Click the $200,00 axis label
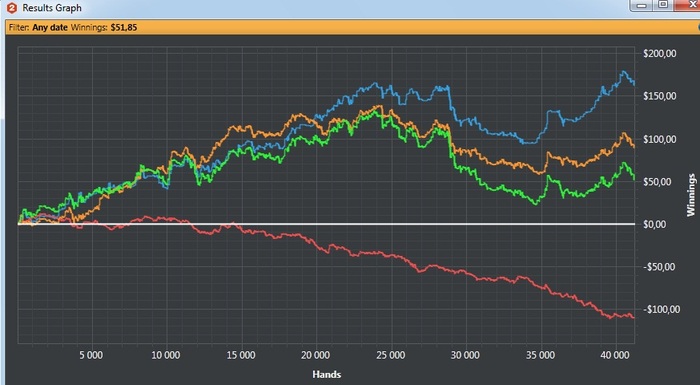 coord(660,54)
